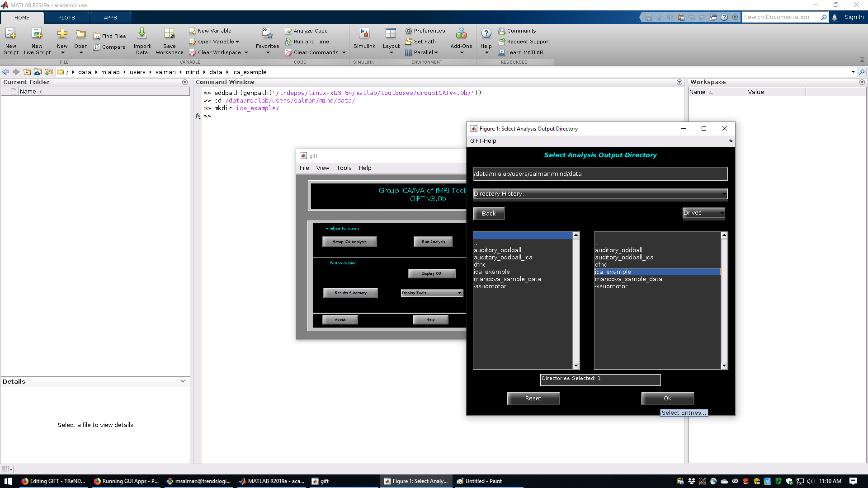Click the Save Workspace icon

(170, 34)
